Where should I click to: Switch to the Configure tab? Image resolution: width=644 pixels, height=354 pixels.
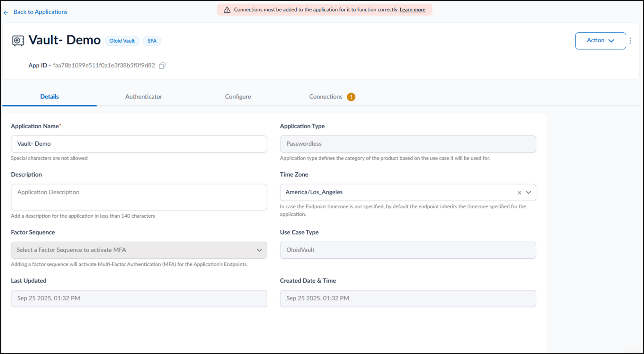(x=238, y=97)
